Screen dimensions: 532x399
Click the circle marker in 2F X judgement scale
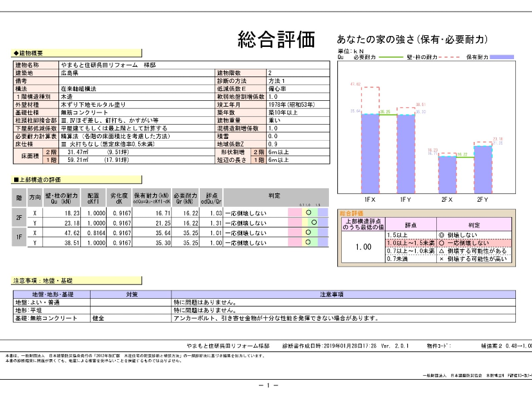[x=308, y=213]
